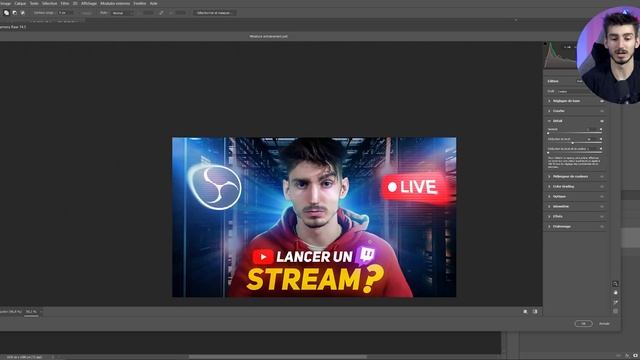Cycle the before/after view icon

(x=525, y=311)
